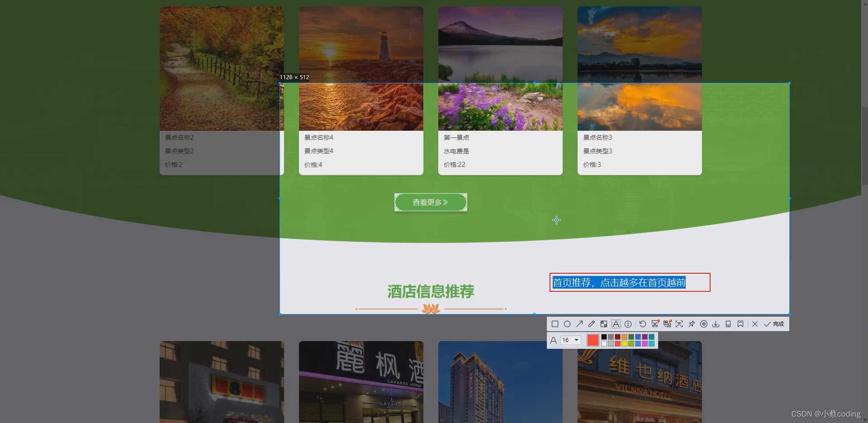Pick the dark green color swatch

(631, 337)
